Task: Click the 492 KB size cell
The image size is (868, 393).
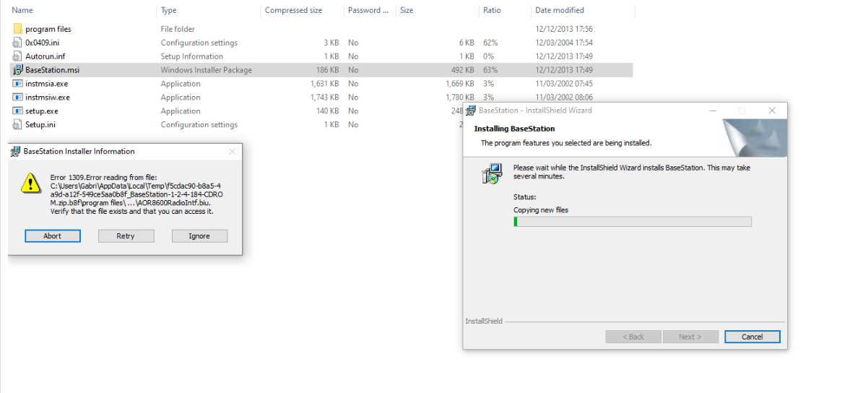Action: (462, 70)
